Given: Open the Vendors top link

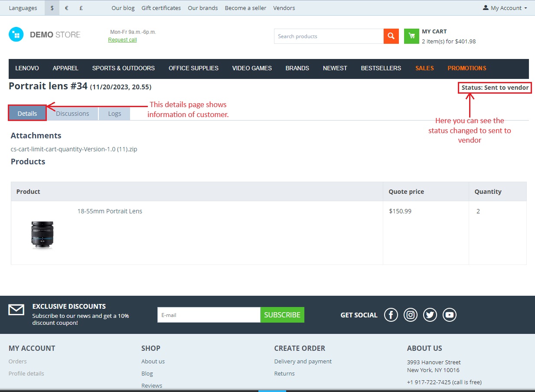Looking at the screenshot, I should coord(284,8).
